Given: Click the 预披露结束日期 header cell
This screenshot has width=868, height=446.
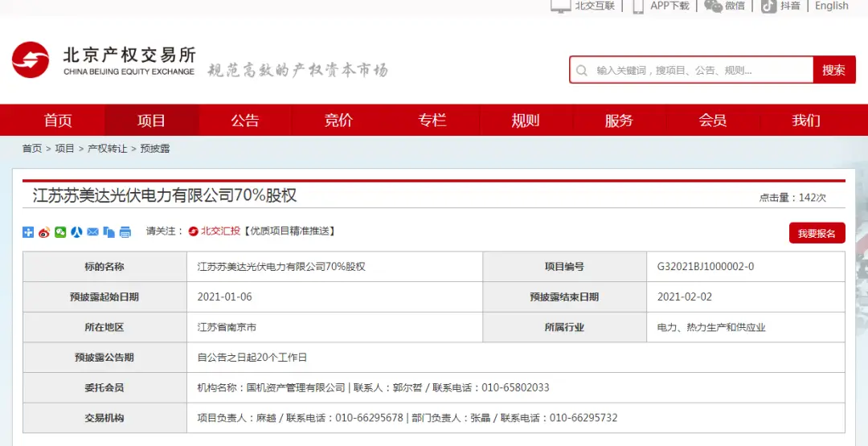Looking at the screenshot, I should (x=564, y=297).
